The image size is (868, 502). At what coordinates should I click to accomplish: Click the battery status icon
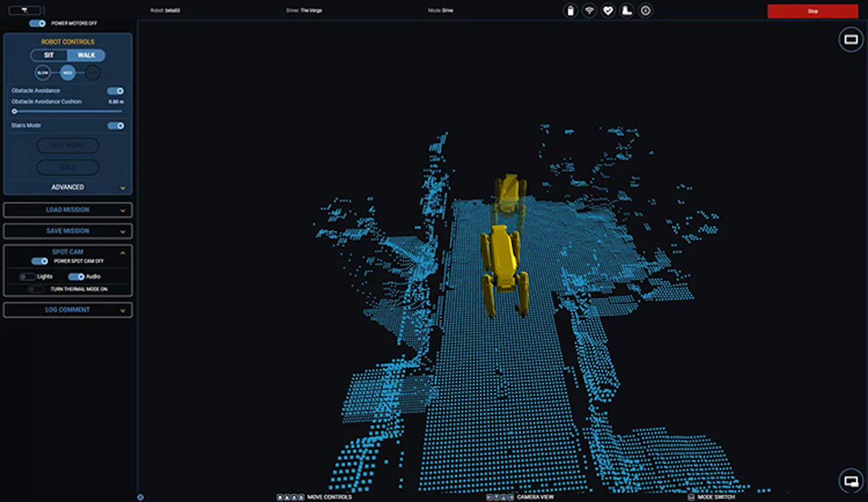click(x=570, y=11)
